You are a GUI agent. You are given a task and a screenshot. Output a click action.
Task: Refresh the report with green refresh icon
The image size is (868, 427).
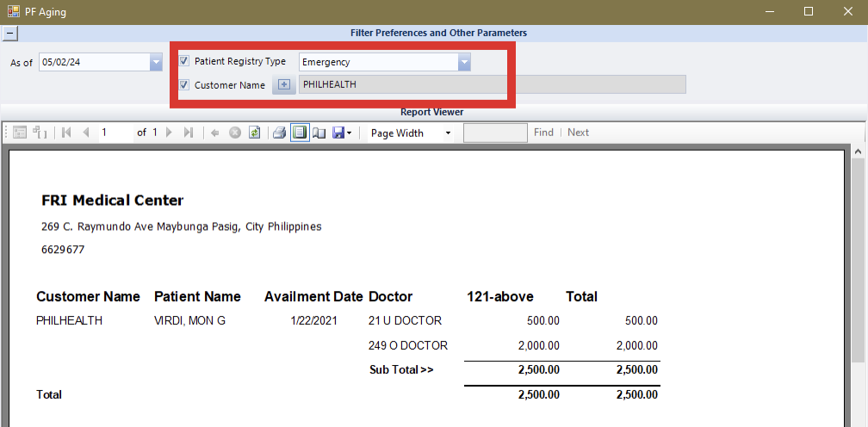click(254, 133)
